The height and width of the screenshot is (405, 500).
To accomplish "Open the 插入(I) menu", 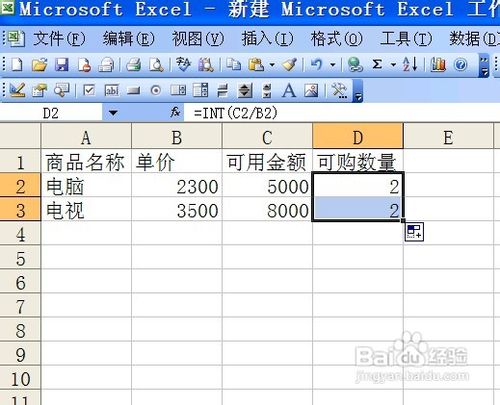I will click(x=267, y=39).
